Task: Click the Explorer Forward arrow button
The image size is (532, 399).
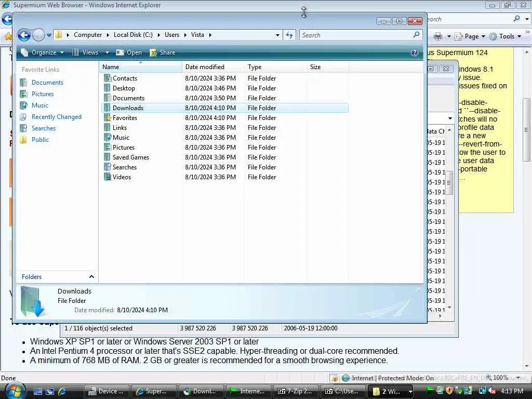Action: [x=38, y=35]
